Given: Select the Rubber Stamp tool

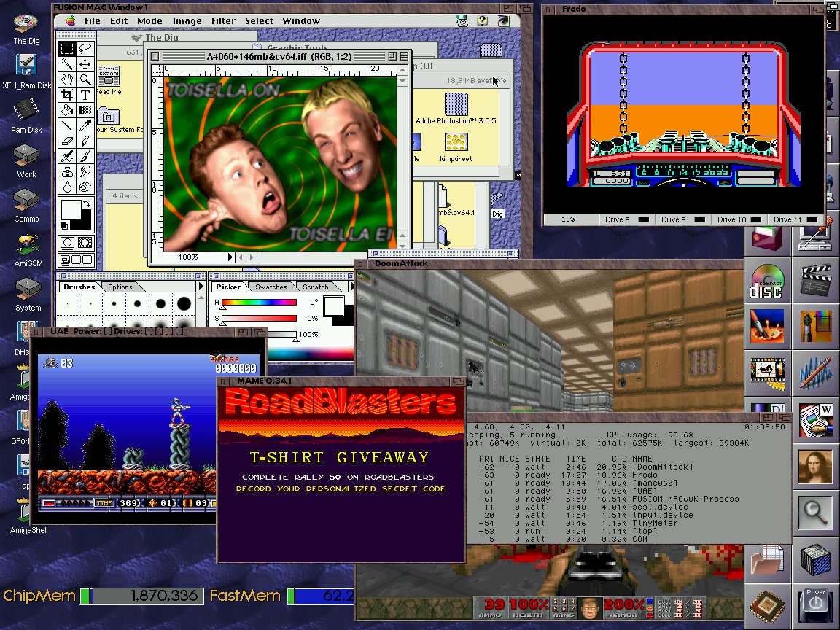Looking at the screenshot, I should pos(67,172).
